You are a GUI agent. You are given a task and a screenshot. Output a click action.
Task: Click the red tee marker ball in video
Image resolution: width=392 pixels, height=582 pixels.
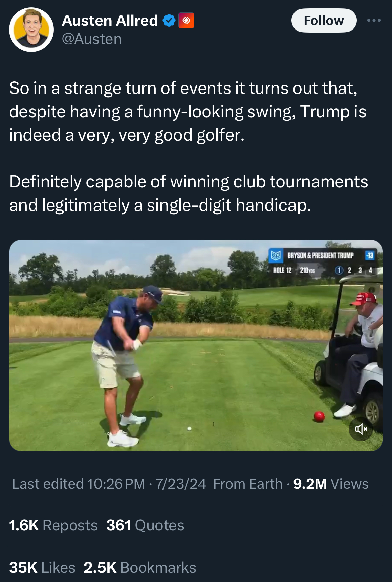click(x=319, y=417)
